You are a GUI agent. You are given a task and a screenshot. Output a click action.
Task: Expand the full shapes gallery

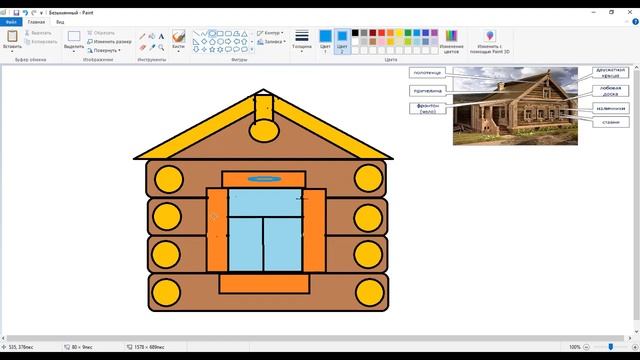pyautogui.click(x=252, y=49)
